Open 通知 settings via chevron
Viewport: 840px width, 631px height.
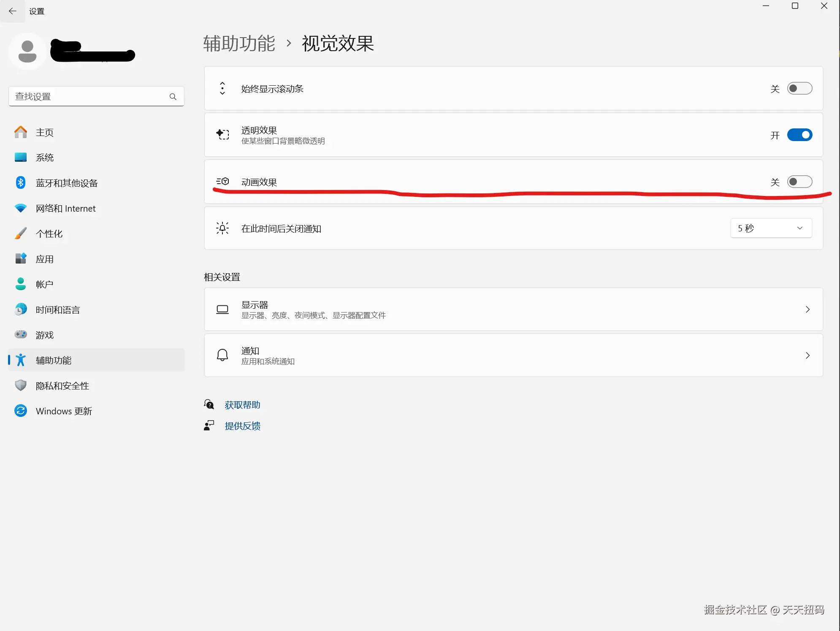[x=808, y=355]
